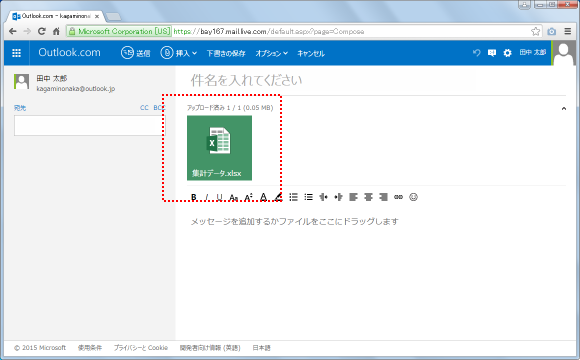Collapse the attachments area chevron

pos(564,108)
